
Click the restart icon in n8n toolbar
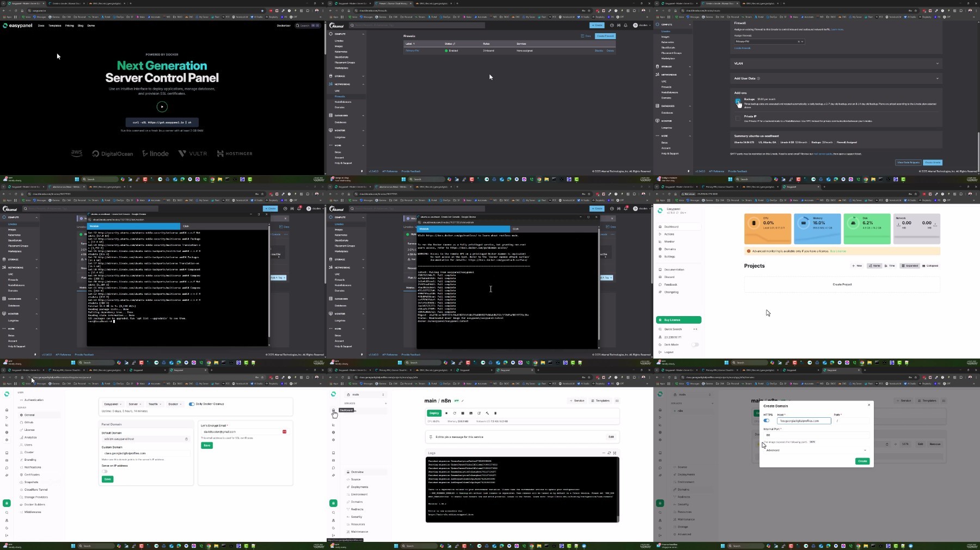(x=455, y=413)
